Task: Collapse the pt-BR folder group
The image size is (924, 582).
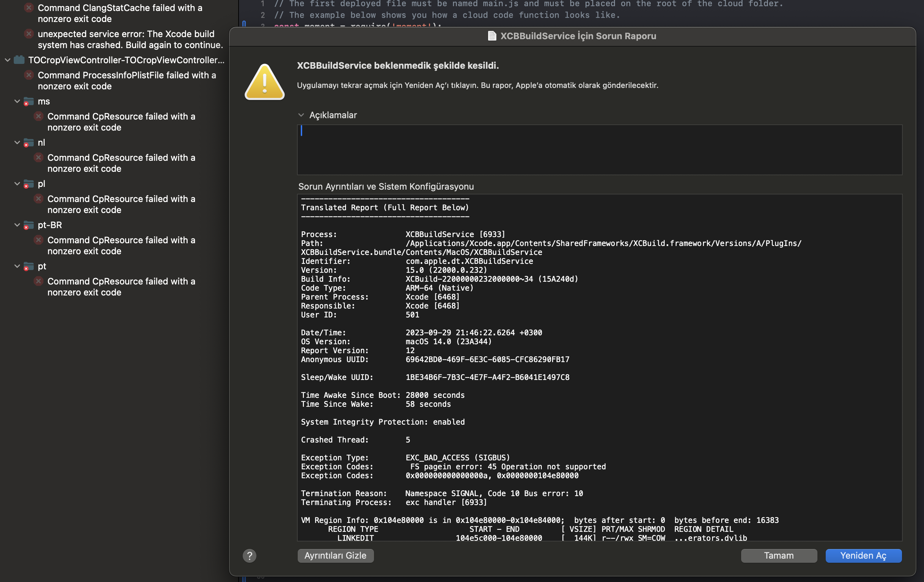Action: [x=17, y=225]
